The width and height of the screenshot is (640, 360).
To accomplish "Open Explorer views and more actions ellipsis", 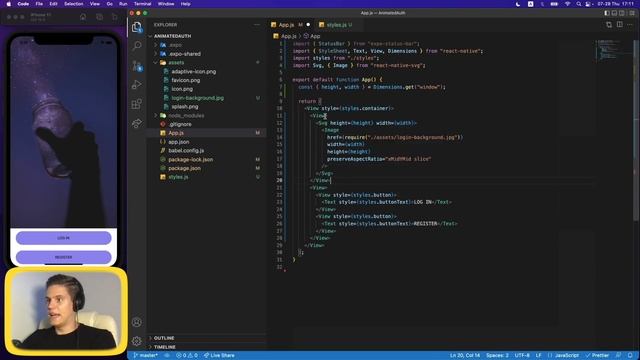I will point(257,25).
